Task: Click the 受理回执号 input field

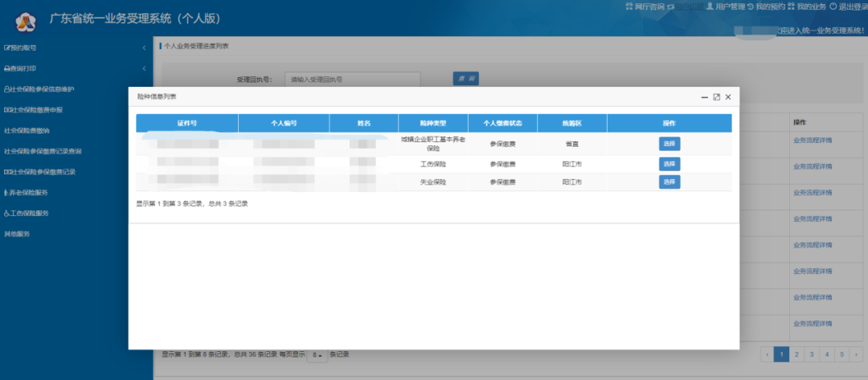Action: [x=352, y=80]
